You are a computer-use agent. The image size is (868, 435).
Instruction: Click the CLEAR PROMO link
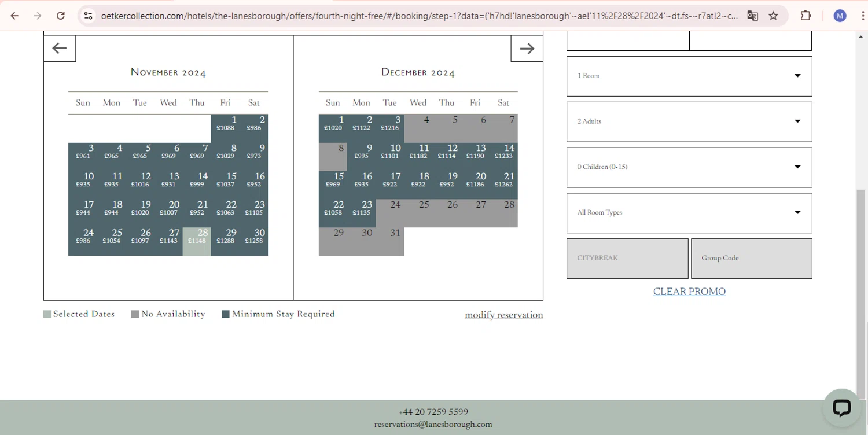pyautogui.click(x=689, y=292)
